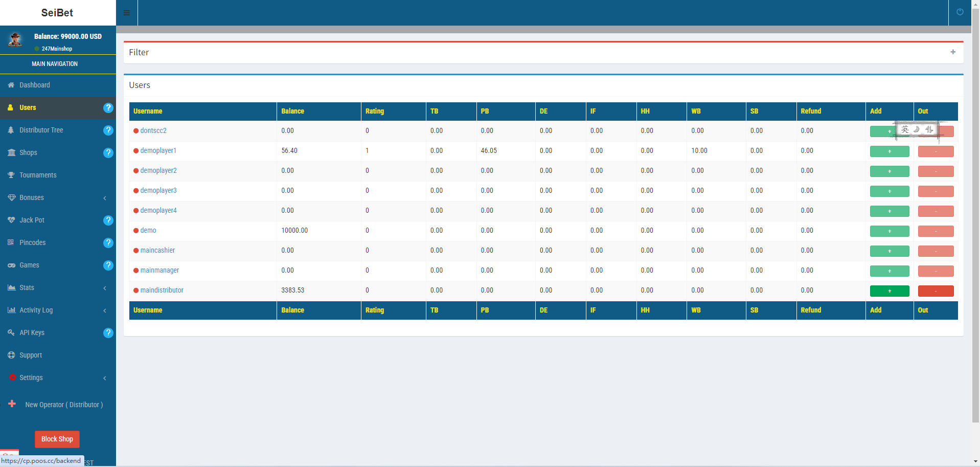Screen dimensions: 980x467
Task: Click the demo balance 10000.00 cell
Action: click(x=319, y=231)
